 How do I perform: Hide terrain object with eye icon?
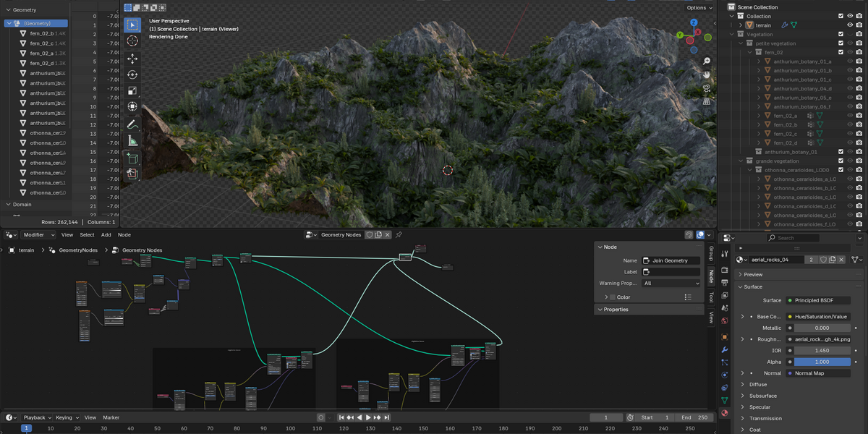[850, 25]
